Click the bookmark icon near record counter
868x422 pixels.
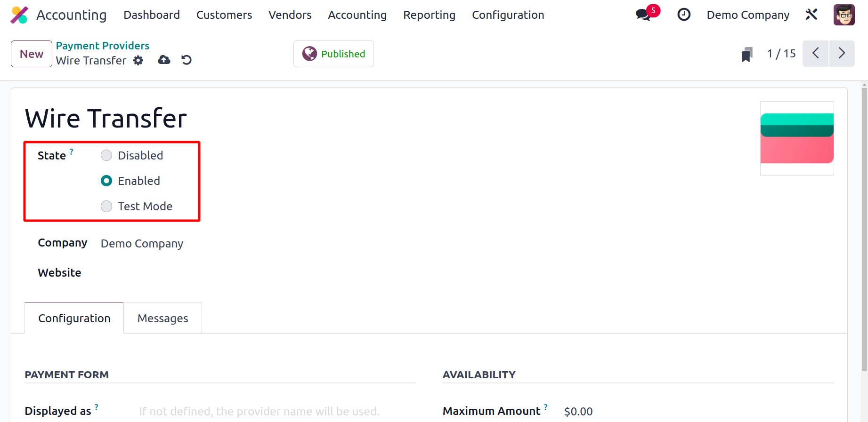746,55
